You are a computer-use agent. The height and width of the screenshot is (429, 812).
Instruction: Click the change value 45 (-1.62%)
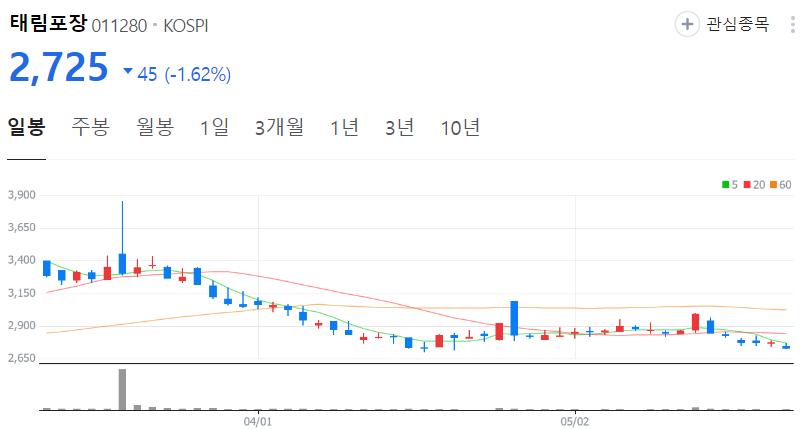pyautogui.click(x=184, y=74)
